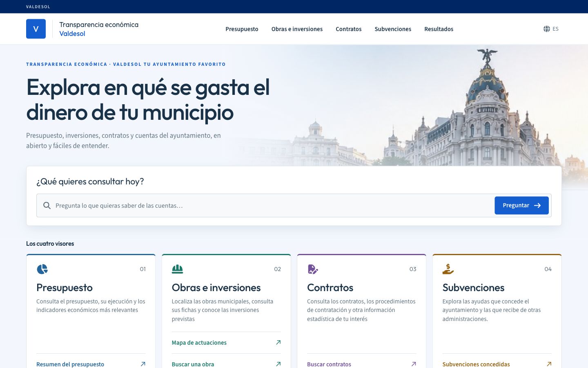Screen dimensions: 588x368
Task: Click the Obras e inversiones card heading
Action: 216,287
